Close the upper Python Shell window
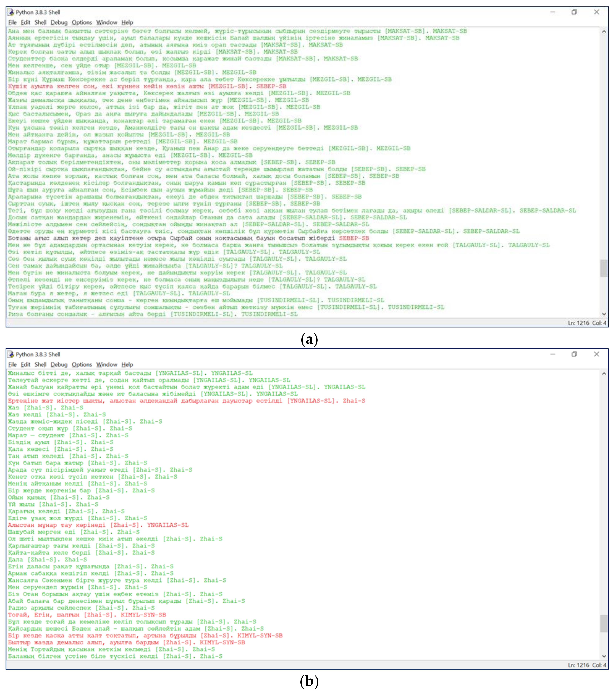 click(x=596, y=12)
